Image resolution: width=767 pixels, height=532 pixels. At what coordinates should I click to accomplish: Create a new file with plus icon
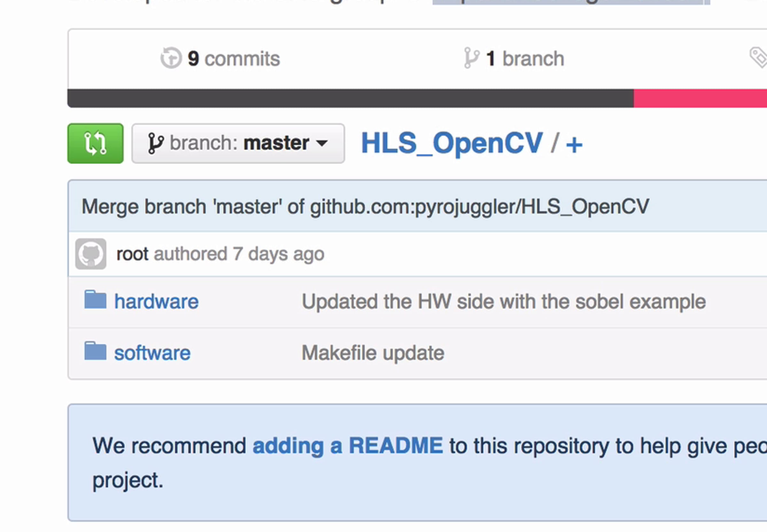(x=574, y=144)
